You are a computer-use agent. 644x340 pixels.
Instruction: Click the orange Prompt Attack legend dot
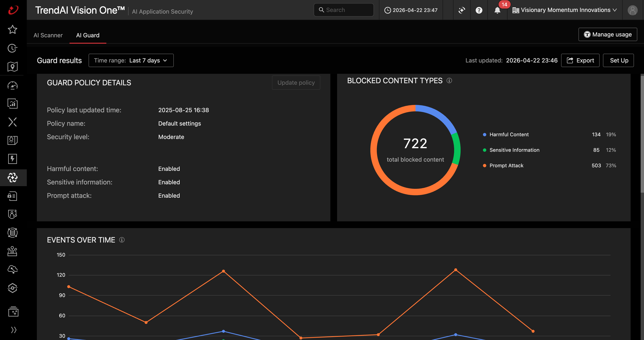pos(484,166)
